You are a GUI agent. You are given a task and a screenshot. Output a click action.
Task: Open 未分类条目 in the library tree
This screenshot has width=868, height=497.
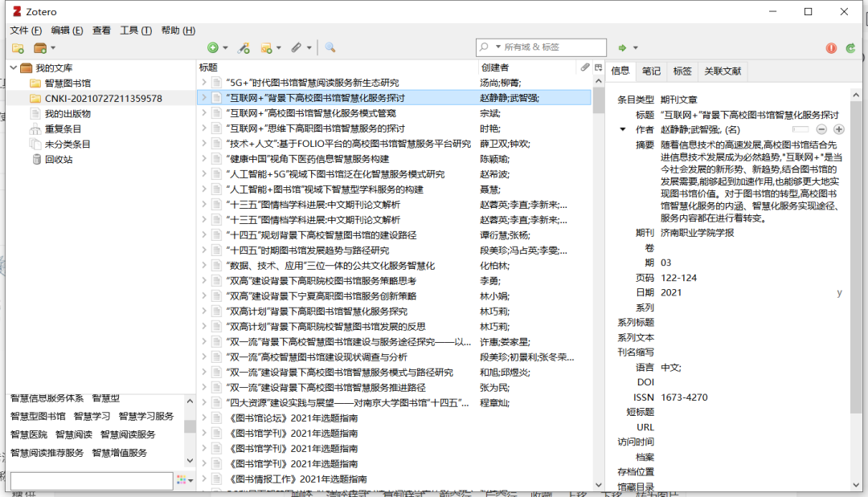[68, 145]
